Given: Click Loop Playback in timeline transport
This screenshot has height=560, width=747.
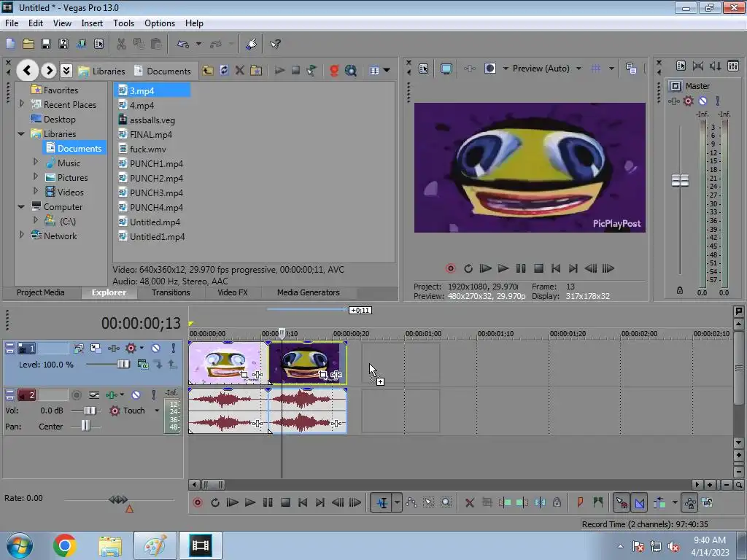Looking at the screenshot, I should coord(215,502).
